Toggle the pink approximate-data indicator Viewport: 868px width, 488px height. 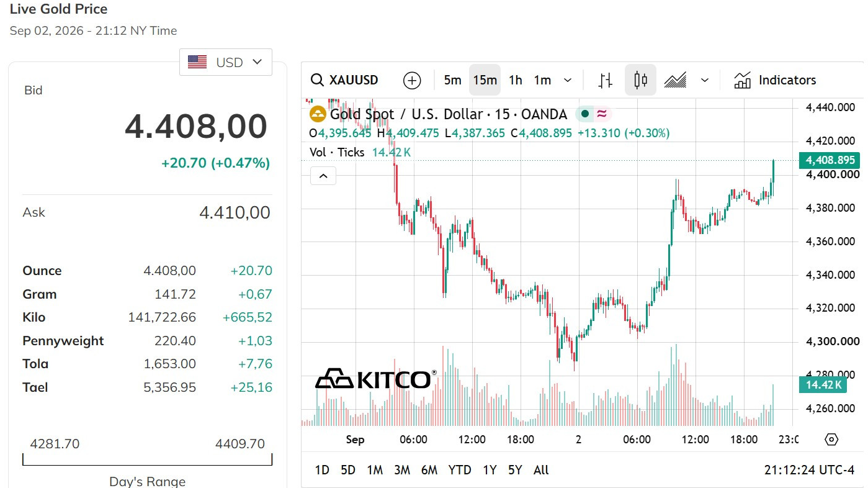coord(602,114)
